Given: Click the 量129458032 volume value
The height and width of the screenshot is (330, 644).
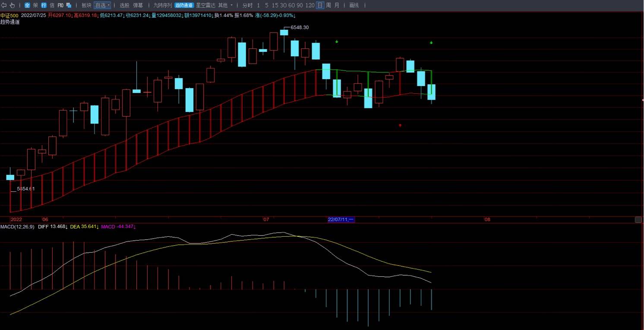Looking at the screenshot, I should (x=167, y=16).
